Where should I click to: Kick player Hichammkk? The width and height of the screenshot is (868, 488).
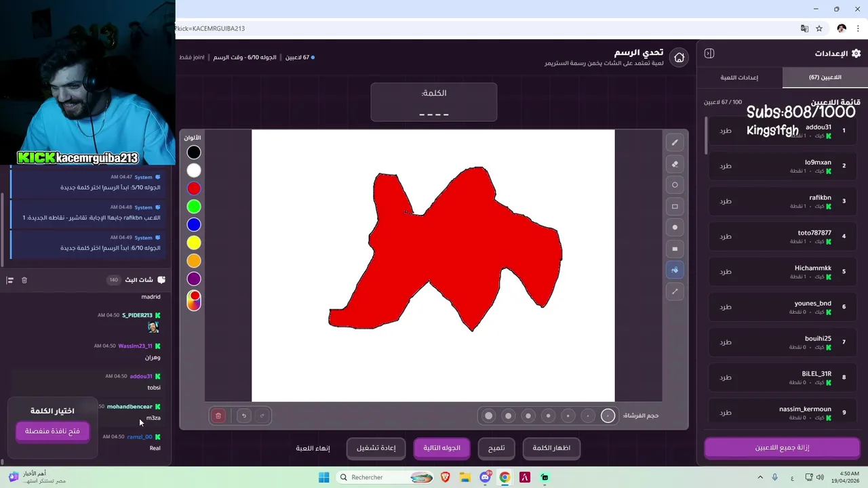click(x=726, y=272)
